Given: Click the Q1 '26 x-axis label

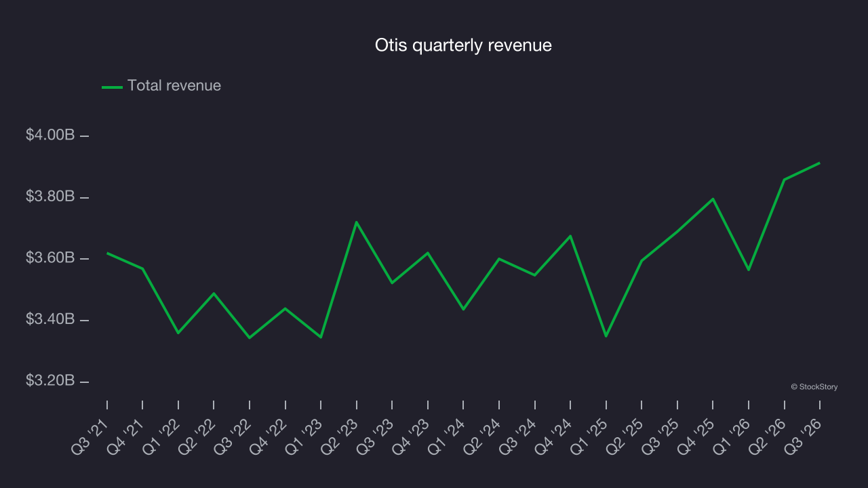Looking at the screenshot, I should (x=731, y=436).
